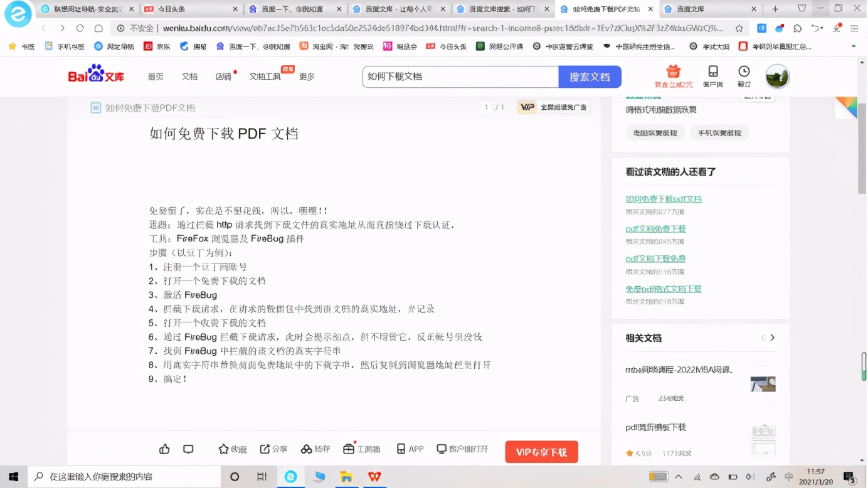
Task: Share the document via the share icon
Action: pos(273,449)
